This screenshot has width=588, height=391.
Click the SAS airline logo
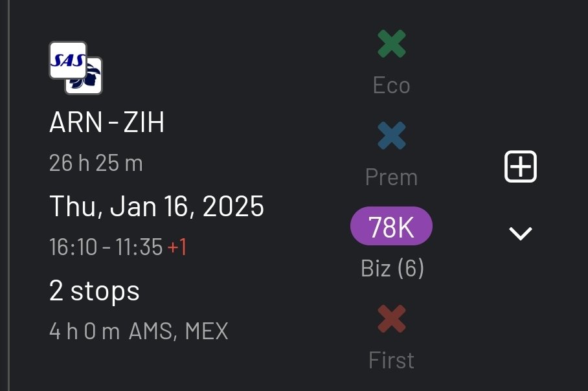click(67, 59)
